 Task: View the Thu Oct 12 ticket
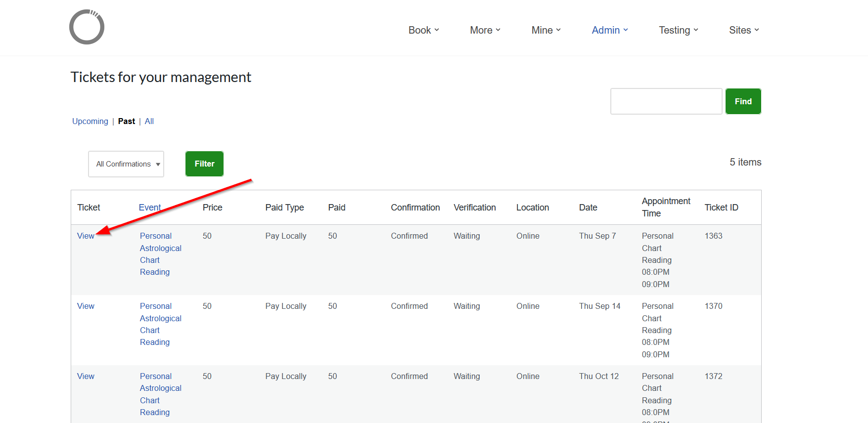pyautogui.click(x=86, y=376)
